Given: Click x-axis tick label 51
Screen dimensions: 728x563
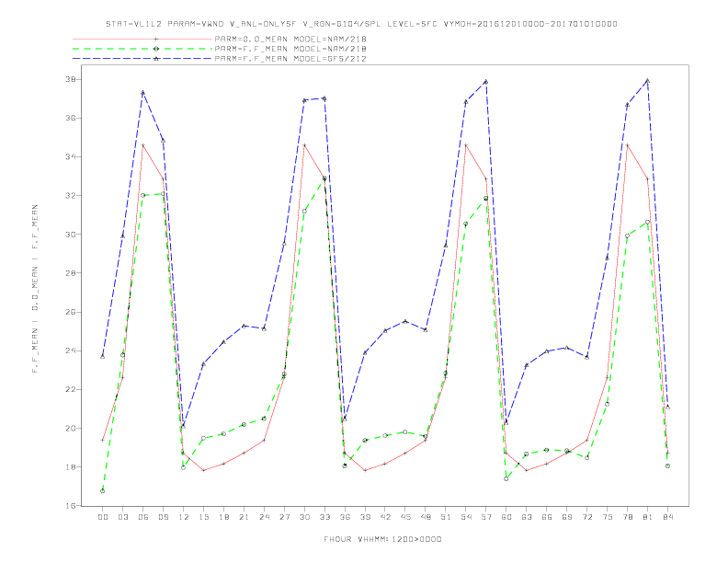Looking at the screenshot, I should [x=446, y=517].
